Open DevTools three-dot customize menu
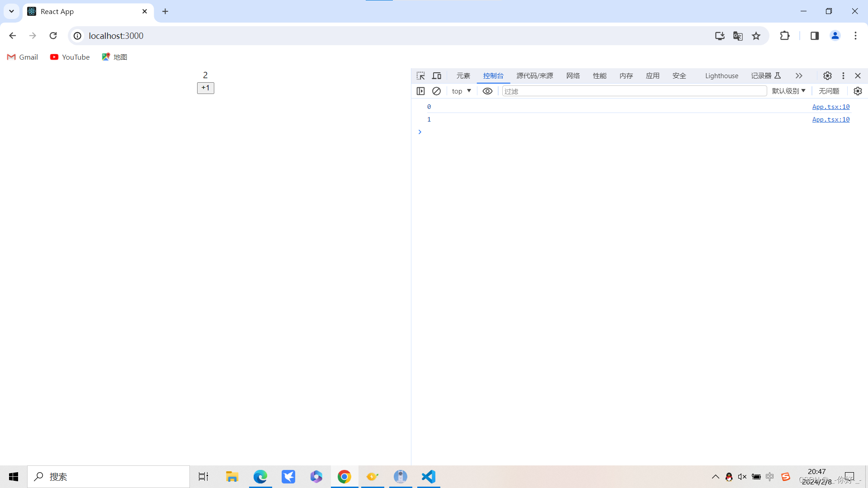Viewport: 868px width, 488px height. click(x=843, y=75)
